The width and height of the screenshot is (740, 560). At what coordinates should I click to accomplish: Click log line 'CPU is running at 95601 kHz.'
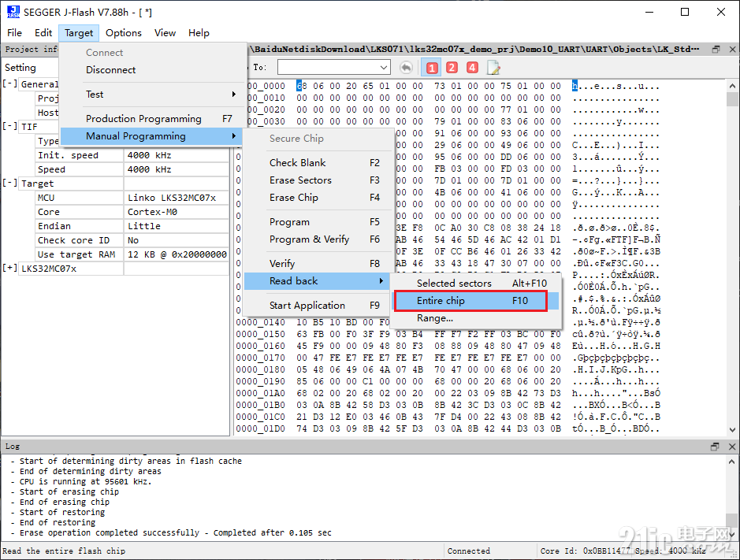pos(85,482)
